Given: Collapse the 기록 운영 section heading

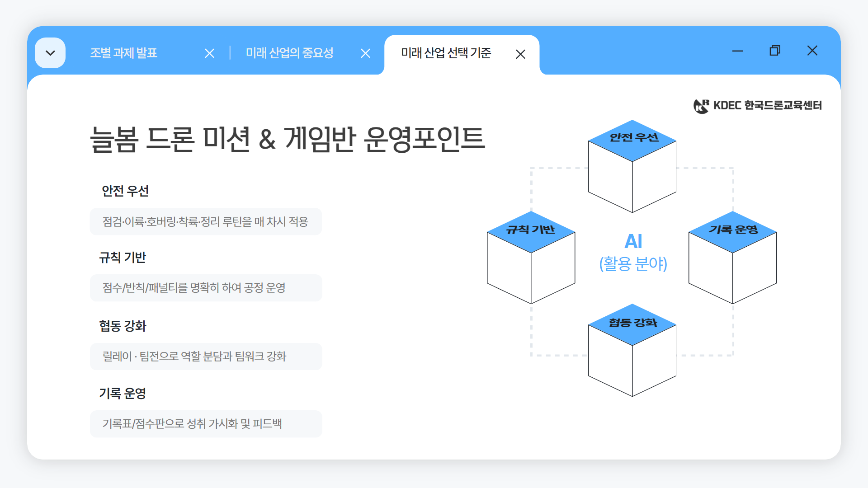Looking at the screenshot, I should point(123,393).
